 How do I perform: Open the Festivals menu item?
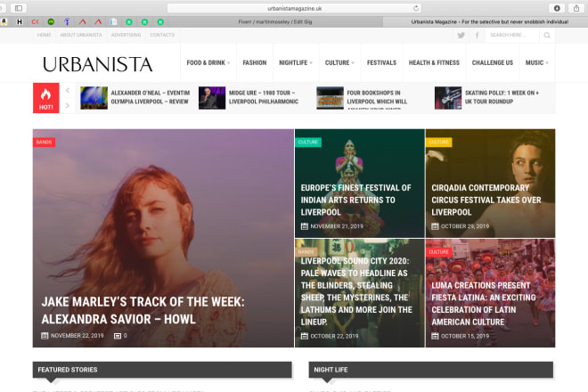pyautogui.click(x=381, y=62)
